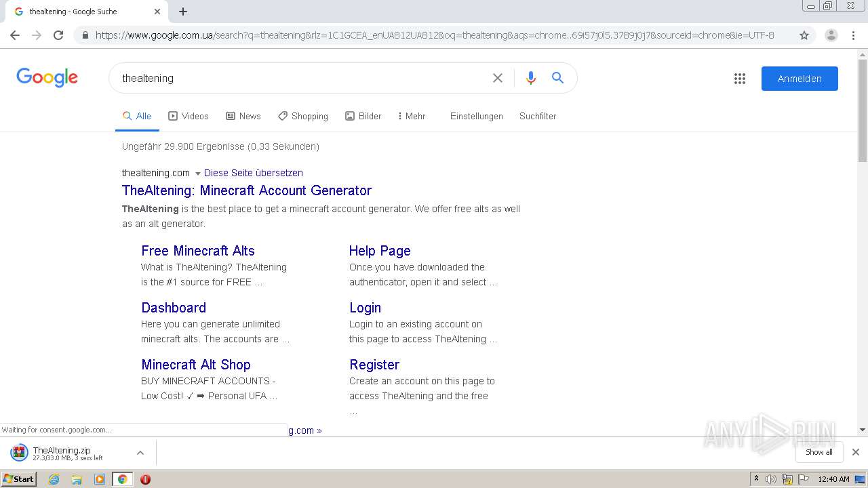Viewport: 868px width, 488px height.
Task: Open the Suchfilter options
Action: pos(538,116)
